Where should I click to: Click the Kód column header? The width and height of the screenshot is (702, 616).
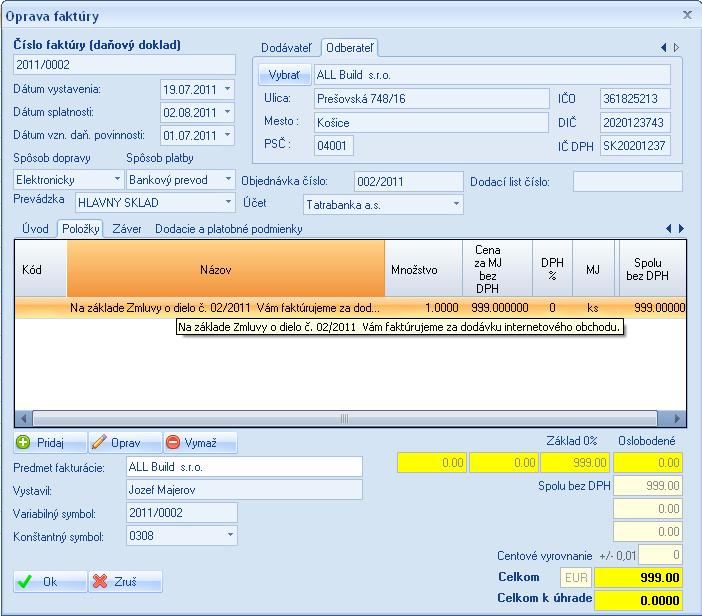click(41, 269)
